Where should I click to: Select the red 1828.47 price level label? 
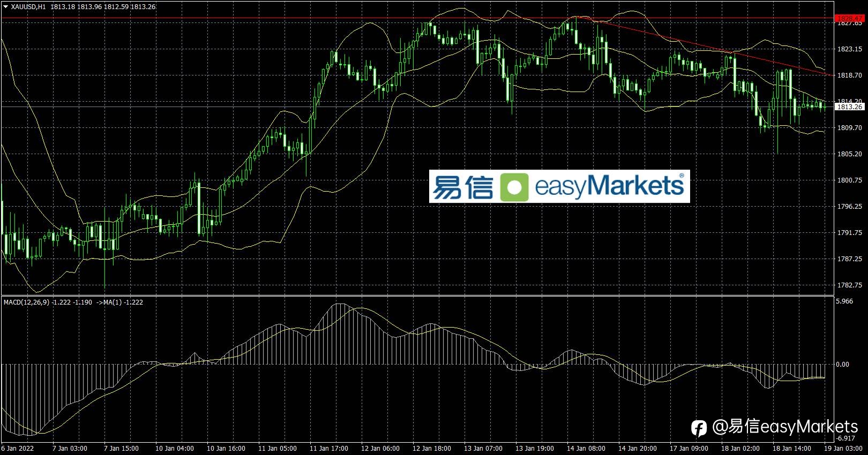849,18
